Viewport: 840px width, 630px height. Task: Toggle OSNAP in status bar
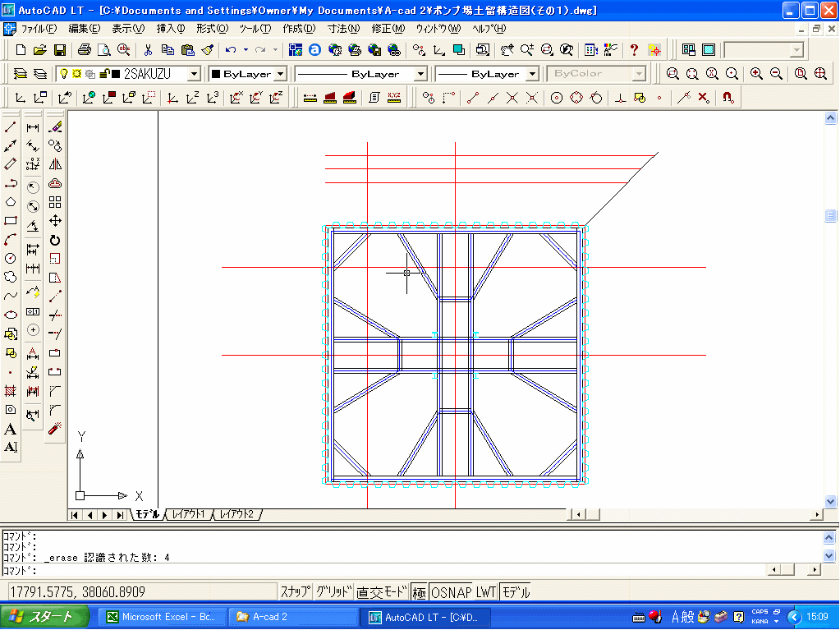pos(451,592)
